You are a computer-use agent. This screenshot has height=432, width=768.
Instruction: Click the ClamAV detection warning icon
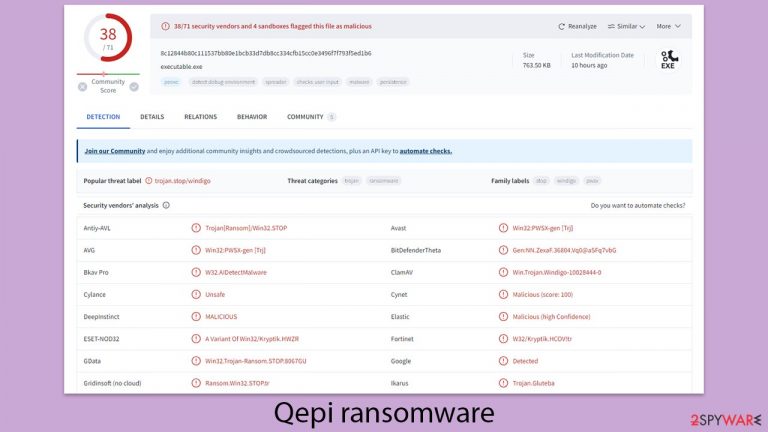coord(503,272)
